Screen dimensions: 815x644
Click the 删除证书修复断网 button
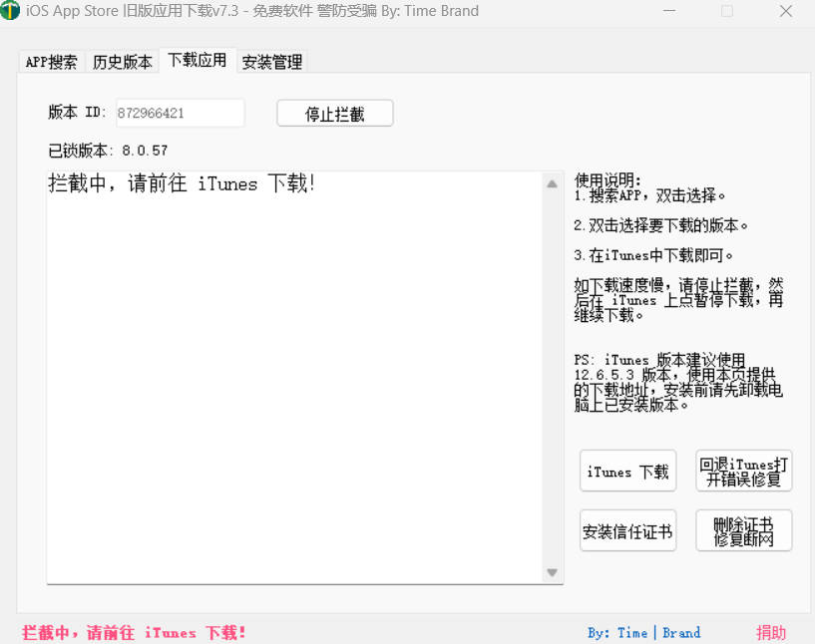(743, 530)
